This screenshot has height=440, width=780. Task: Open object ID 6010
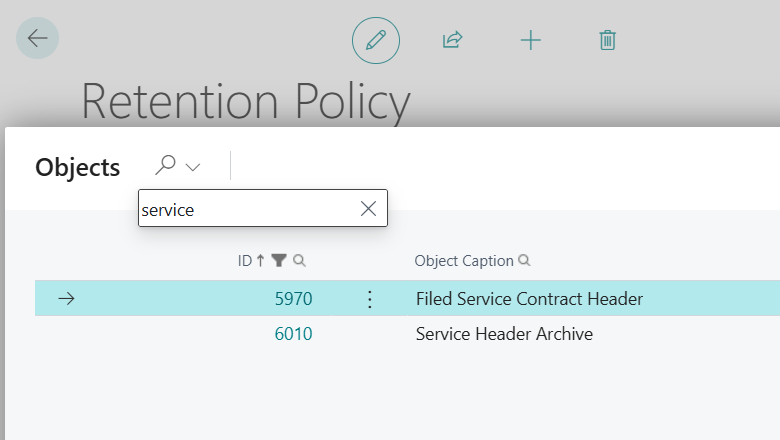[293, 334]
